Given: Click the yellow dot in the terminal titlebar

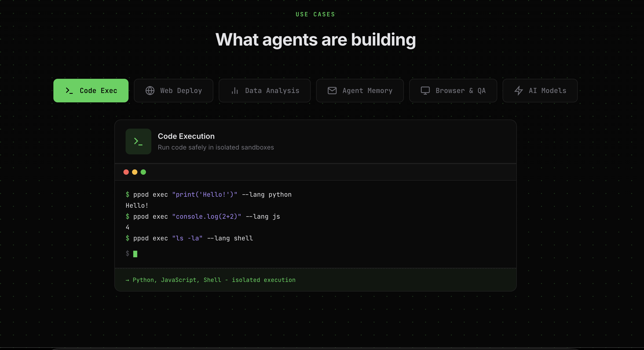Looking at the screenshot, I should pos(135,172).
